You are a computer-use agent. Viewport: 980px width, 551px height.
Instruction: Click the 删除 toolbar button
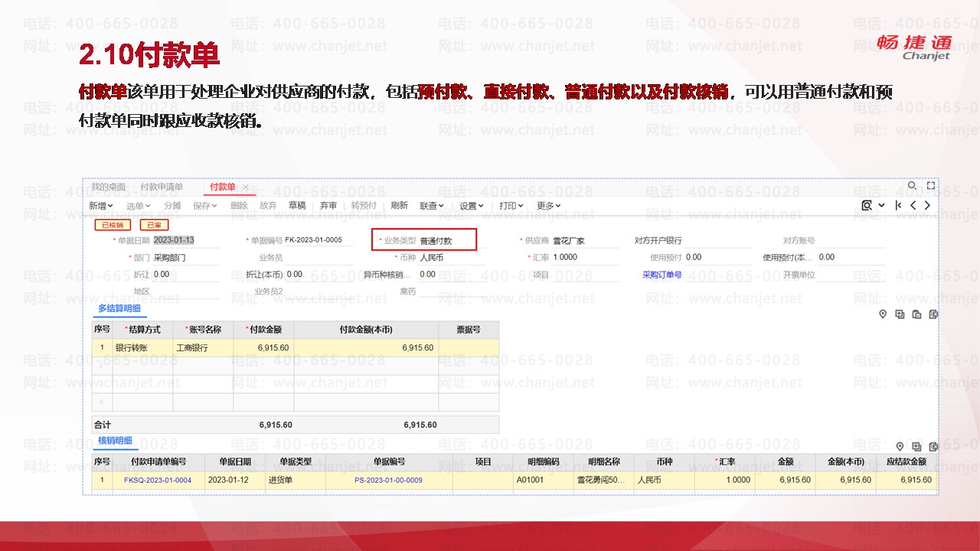tap(239, 206)
